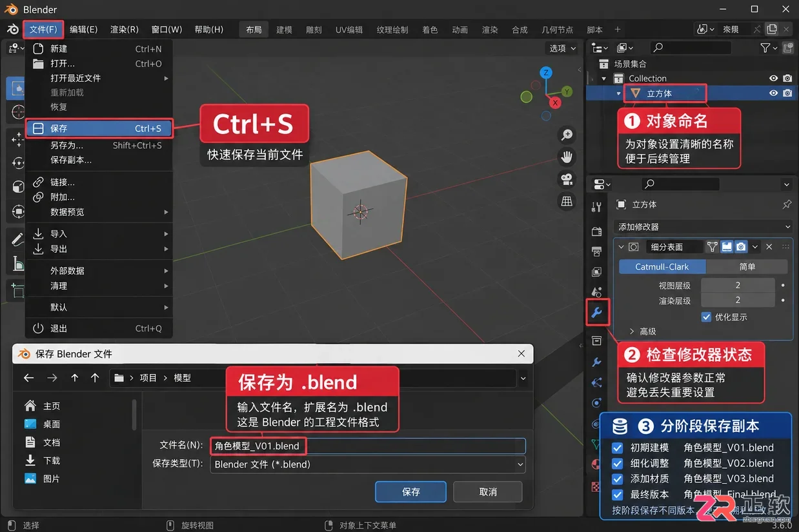Toggle modifier edit mode display icon
799x532 pixels.
pyautogui.click(x=713, y=247)
